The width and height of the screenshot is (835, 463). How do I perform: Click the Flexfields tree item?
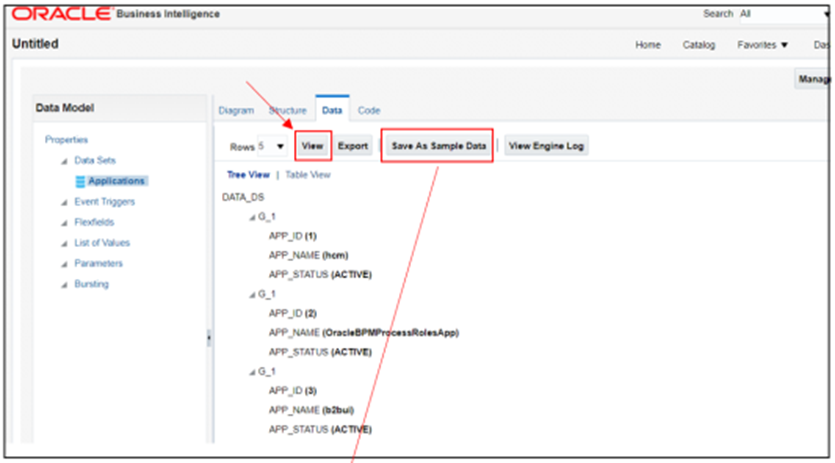(x=94, y=222)
